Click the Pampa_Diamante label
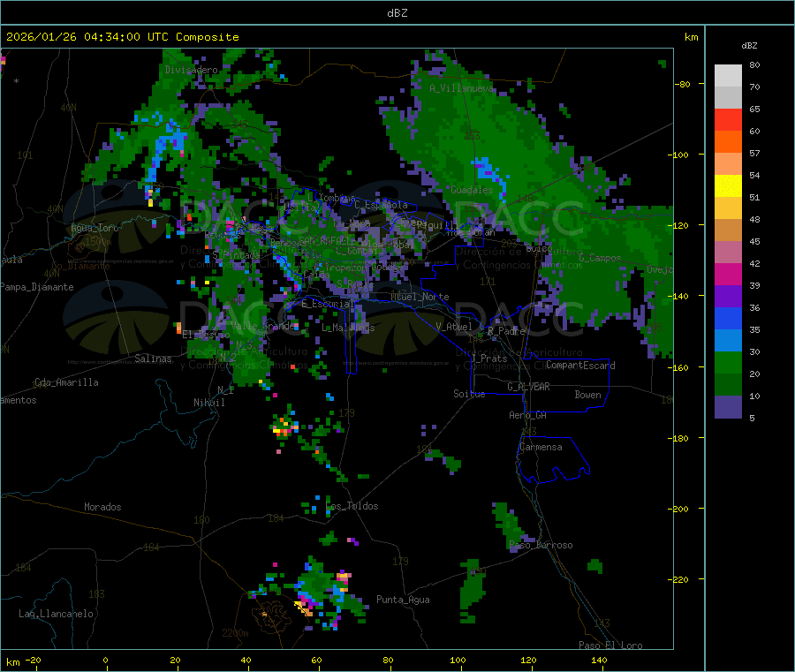Screen dimensions: 795x672 tap(37, 287)
